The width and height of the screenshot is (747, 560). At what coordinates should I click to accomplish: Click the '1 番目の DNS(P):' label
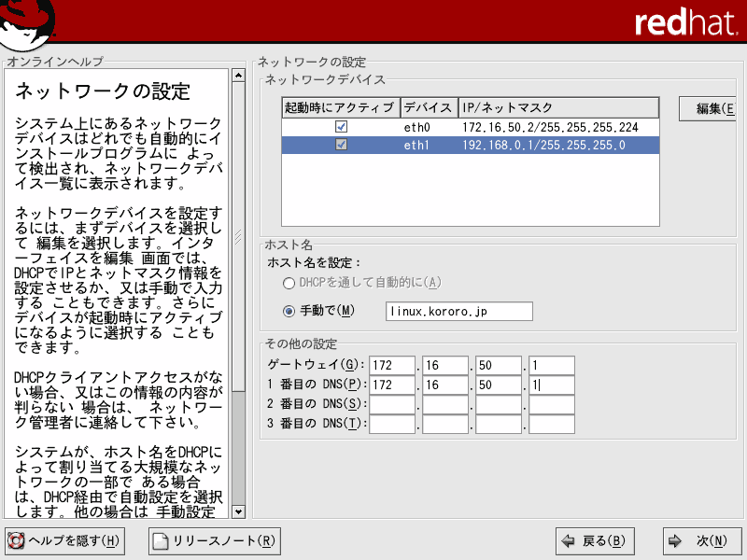pyautogui.click(x=317, y=385)
